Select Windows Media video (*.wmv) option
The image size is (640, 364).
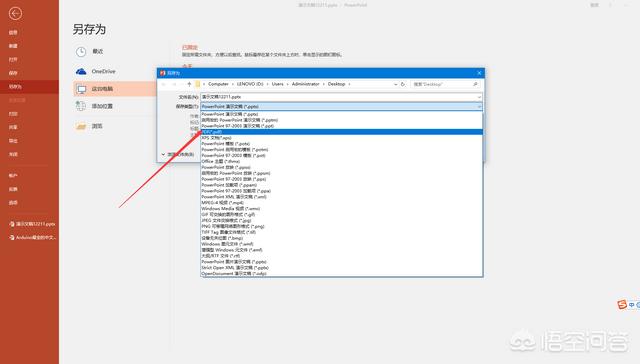pos(342,209)
